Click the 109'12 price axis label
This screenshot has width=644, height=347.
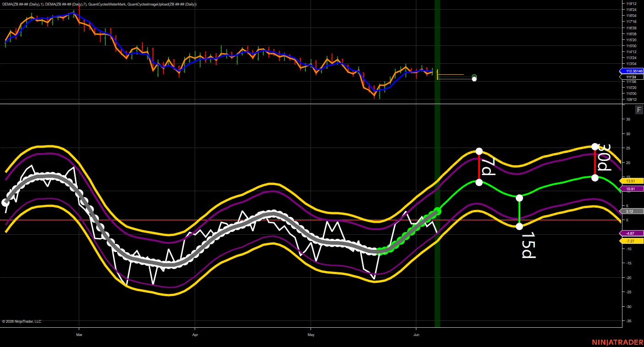[x=631, y=99]
